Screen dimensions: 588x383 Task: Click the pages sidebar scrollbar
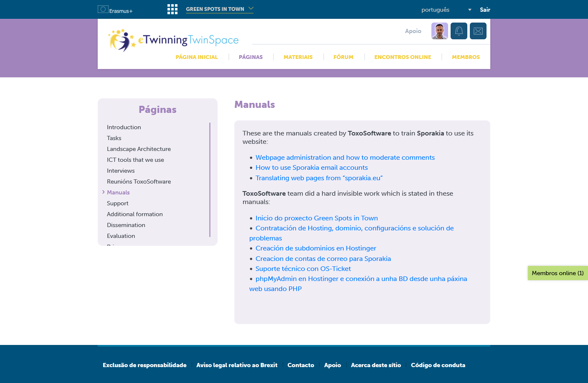tap(210, 180)
